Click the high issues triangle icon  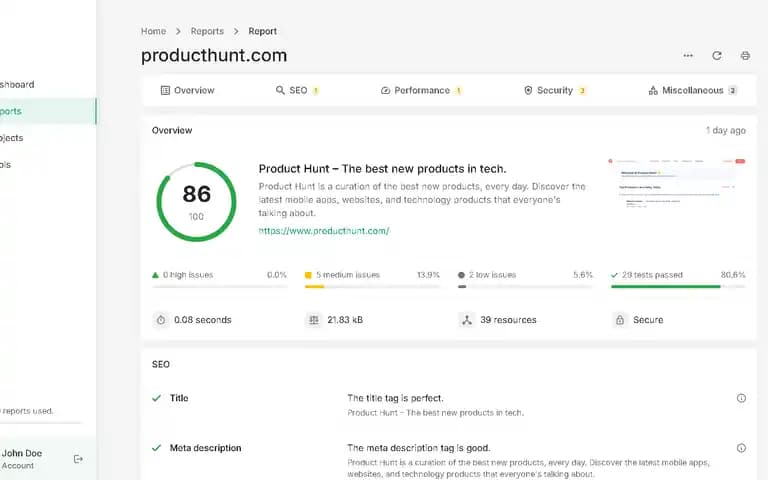pos(155,275)
